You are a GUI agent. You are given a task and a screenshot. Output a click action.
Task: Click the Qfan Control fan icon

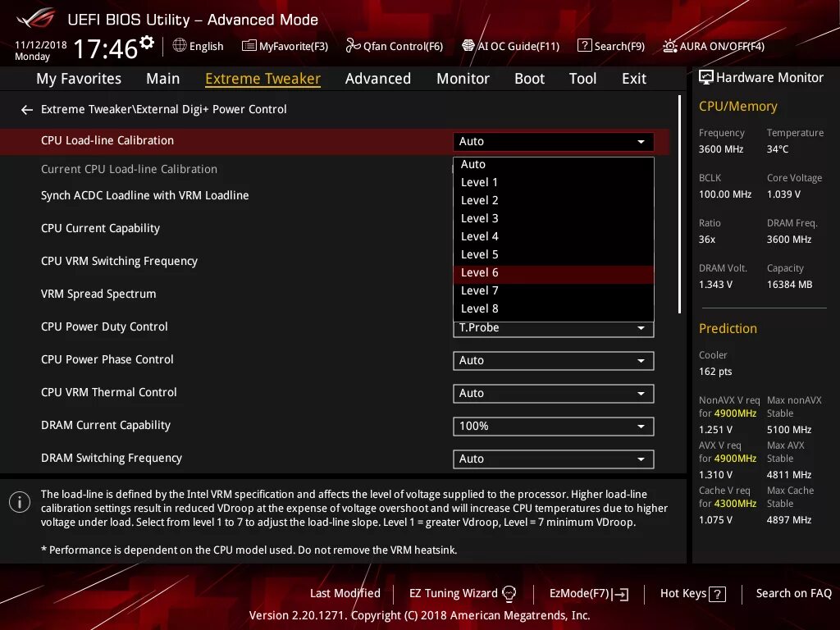[x=353, y=46]
